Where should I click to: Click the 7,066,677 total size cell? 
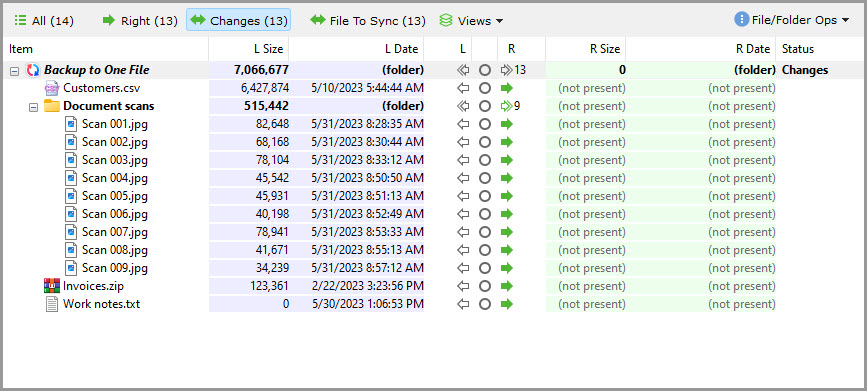coord(262,70)
